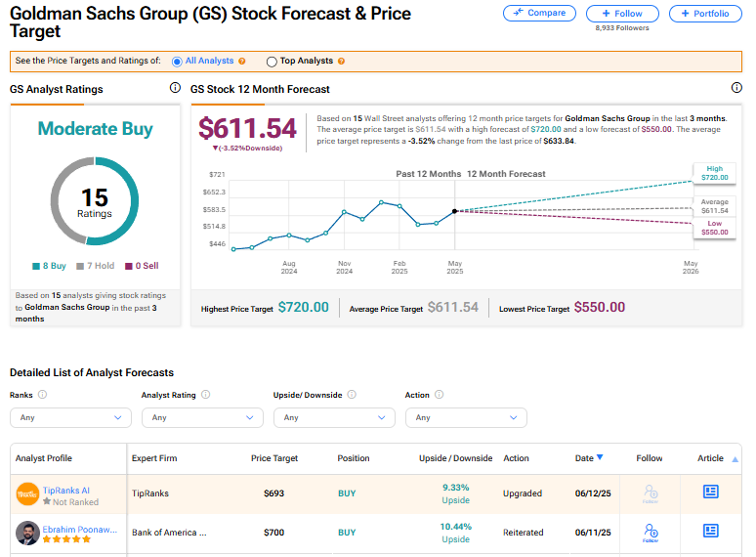This screenshot has height=557, width=756.
Task: Expand the Action filter dropdown
Action: pos(466,417)
